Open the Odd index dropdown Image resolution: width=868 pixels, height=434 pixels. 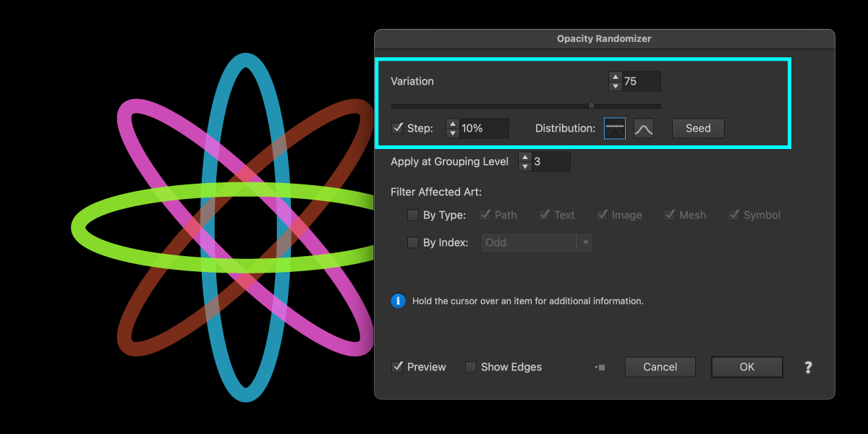tap(536, 242)
